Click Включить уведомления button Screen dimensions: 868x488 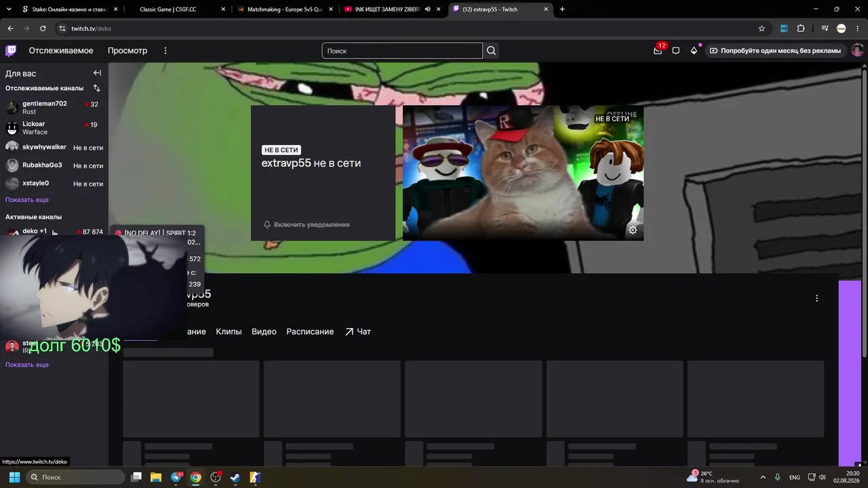pos(307,224)
